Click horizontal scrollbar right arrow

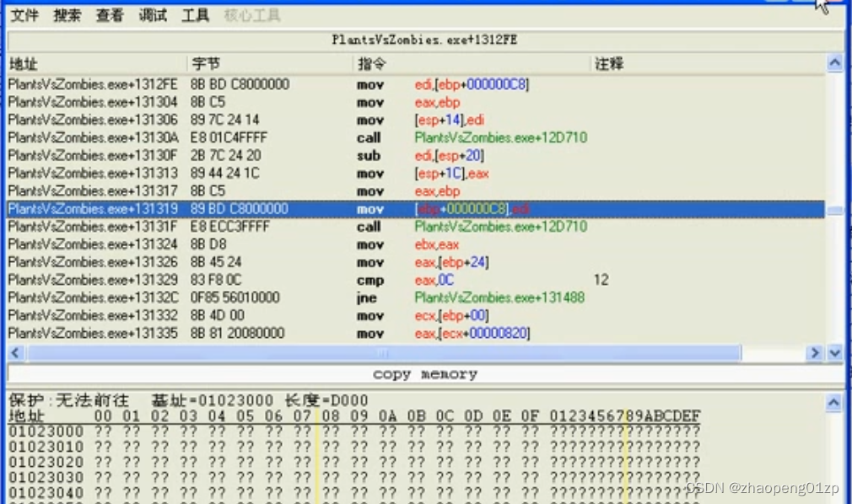(x=814, y=353)
